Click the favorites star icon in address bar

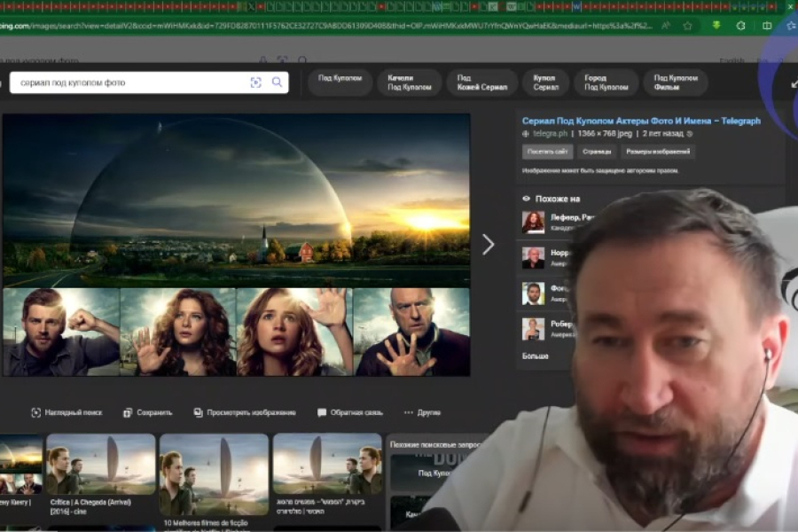(x=687, y=26)
